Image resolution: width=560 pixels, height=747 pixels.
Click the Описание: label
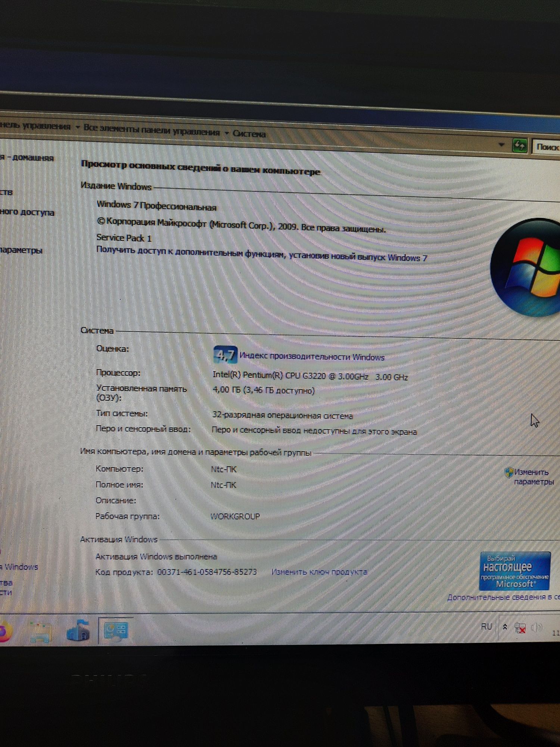coord(116,500)
